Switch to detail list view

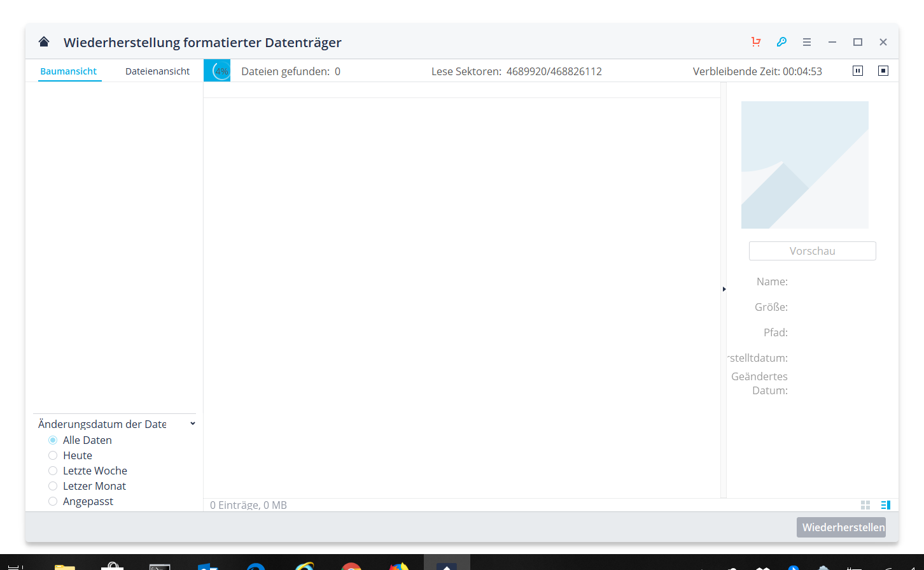pyautogui.click(x=885, y=505)
